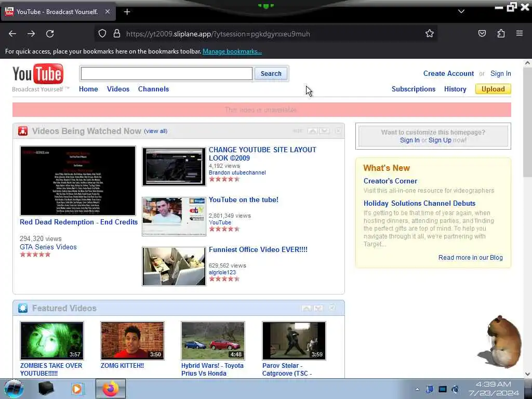Open Brandon utubechannel channel link
The image size is (532, 399).
click(x=237, y=172)
